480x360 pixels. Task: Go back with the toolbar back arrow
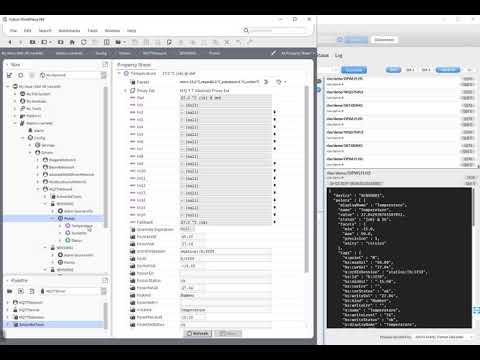click(10, 42)
